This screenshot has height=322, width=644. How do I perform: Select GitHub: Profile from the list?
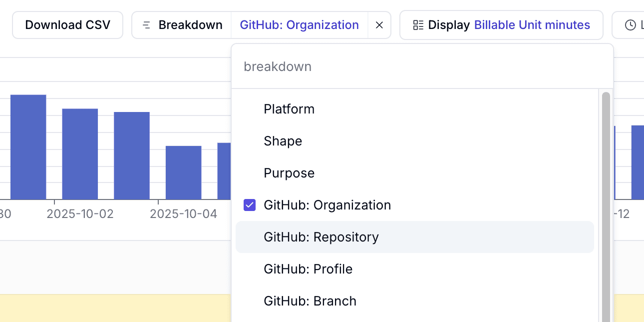pos(308,269)
